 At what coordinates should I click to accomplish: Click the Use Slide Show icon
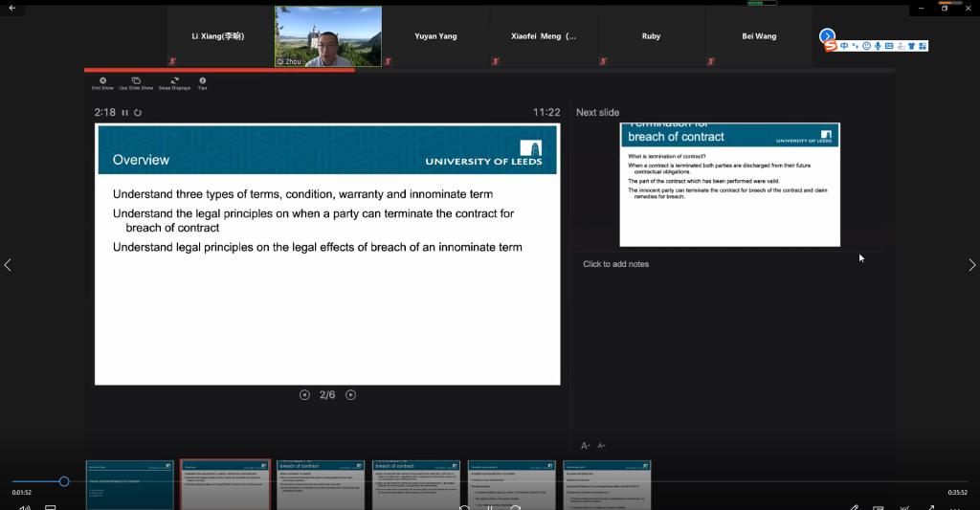pyautogui.click(x=136, y=82)
